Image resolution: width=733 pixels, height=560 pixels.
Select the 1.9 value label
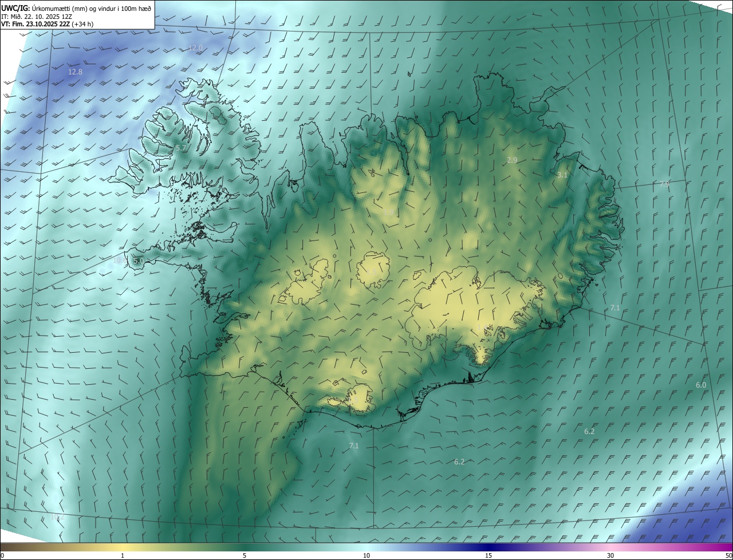pyautogui.click(x=388, y=212)
